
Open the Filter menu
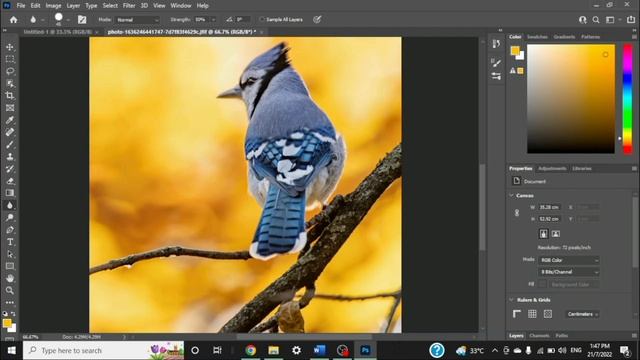pos(129,6)
